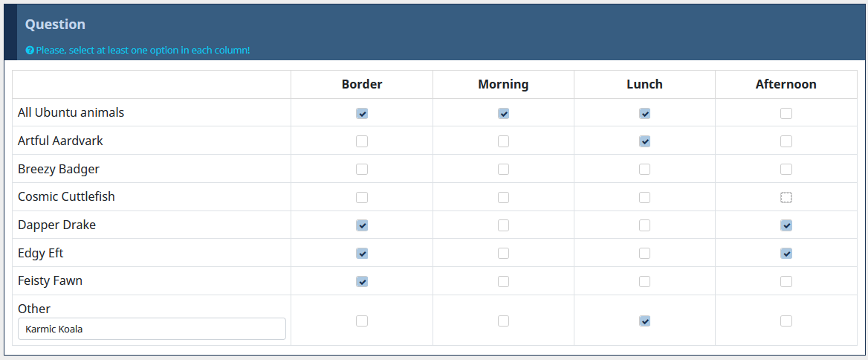Uncheck Artful Aardvark for Lunch
868x360 pixels.
tap(644, 141)
